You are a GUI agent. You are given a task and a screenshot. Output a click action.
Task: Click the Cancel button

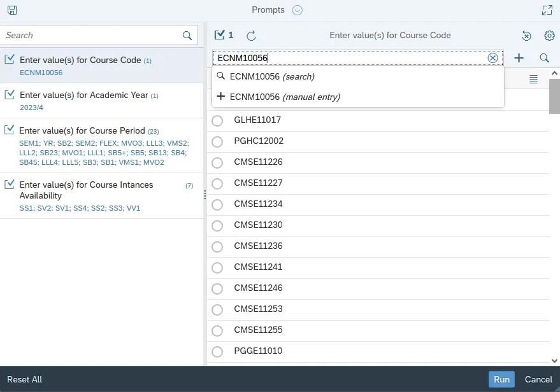(538, 379)
